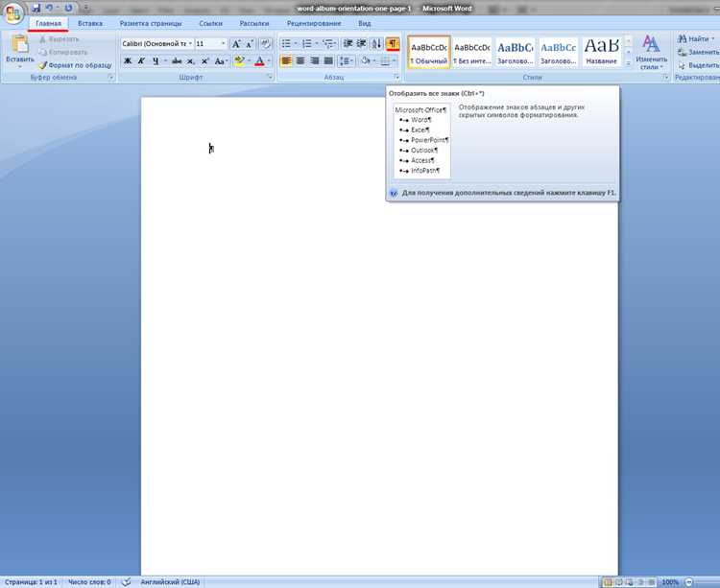Apply bulleted list
Image resolution: width=720 pixels, height=588 pixels.
point(286,43)
